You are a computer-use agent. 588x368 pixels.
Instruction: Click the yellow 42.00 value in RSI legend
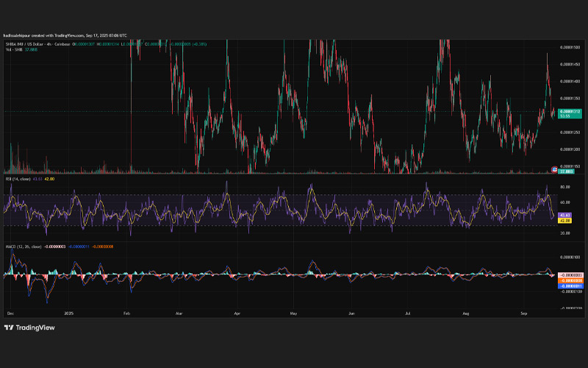point(49,179)
